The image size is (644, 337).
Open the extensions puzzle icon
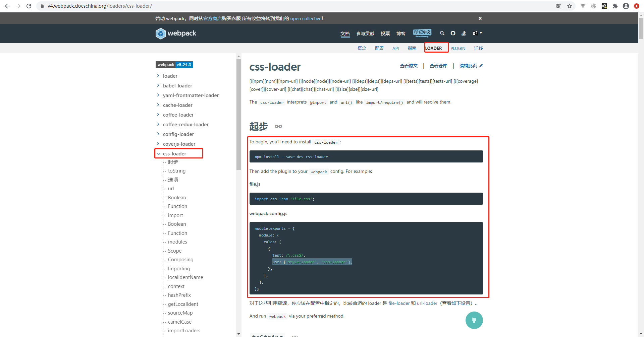(615, 6)
